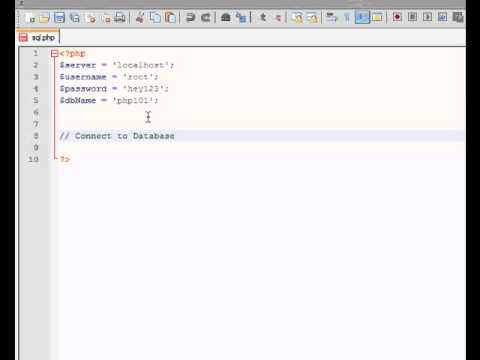The height and width of the screenshot is (360, 480).
Task: Open Find with the binoculars icon
Action: (x=226, y=18)
